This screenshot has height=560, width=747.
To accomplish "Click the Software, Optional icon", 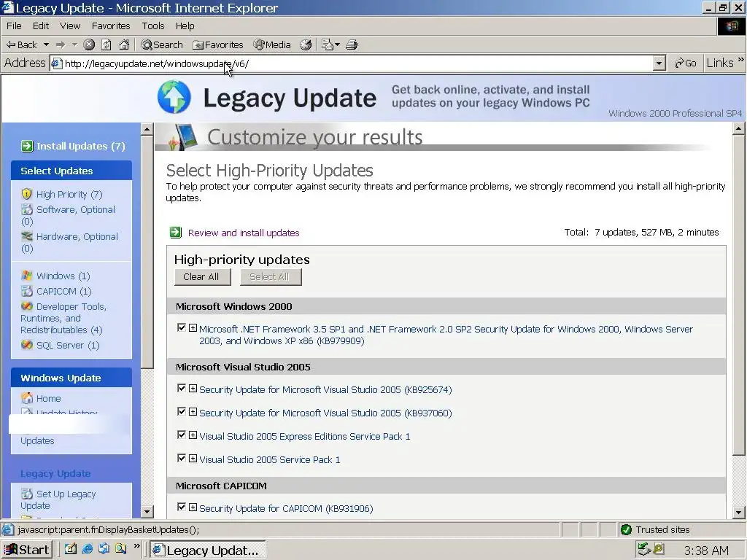I will [27, 209].
